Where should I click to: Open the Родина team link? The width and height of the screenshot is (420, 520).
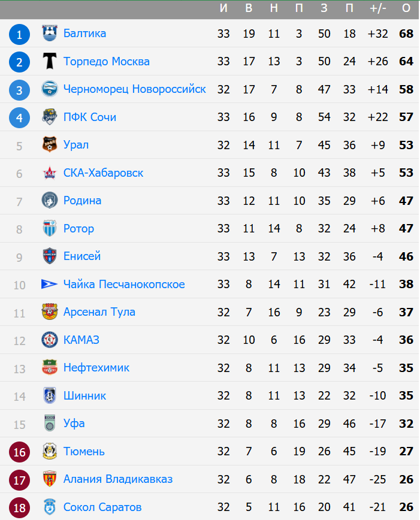point(82,200)
